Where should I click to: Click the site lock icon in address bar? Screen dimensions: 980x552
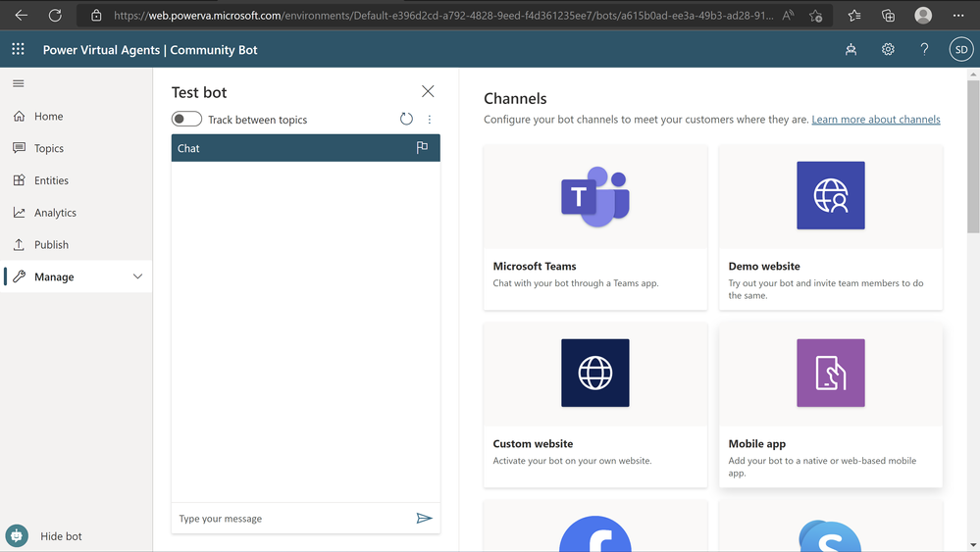pyautogui.click(x=96, y=16)
